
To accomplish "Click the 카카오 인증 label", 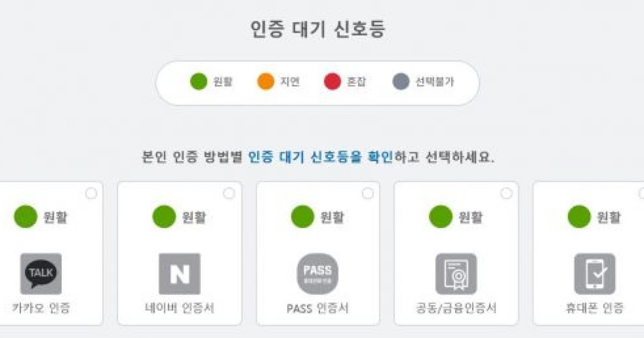I will pyautogui.click(x=41, y=308).
